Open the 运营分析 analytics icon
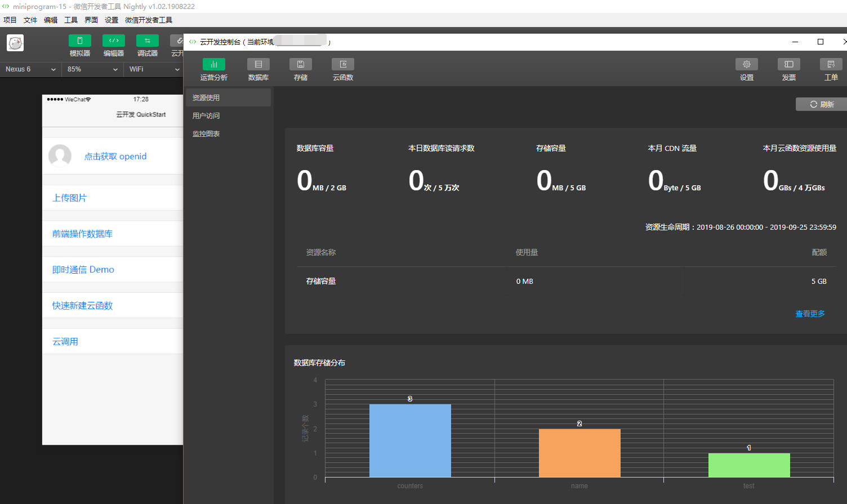The width and height of the screenshot is (847, 504). pyautogui.click(x=213, y=64)
